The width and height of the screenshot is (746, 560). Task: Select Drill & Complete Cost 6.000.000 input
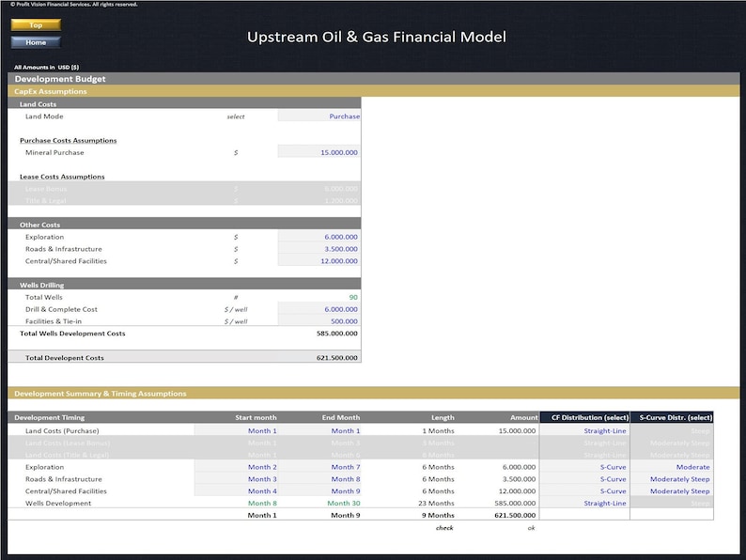pyautogui.click(x=319, y=309)
